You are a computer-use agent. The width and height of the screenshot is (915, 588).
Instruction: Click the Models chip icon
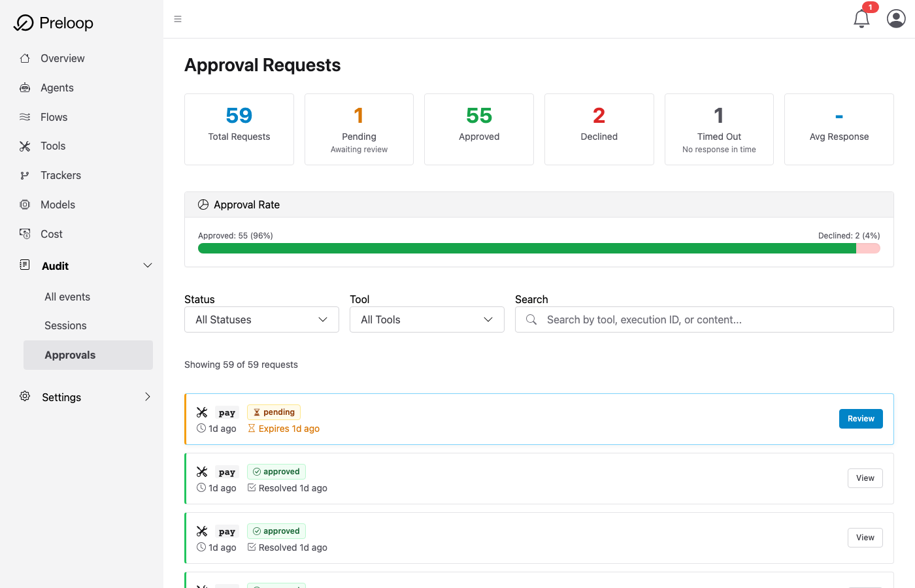tap(25, 204)
